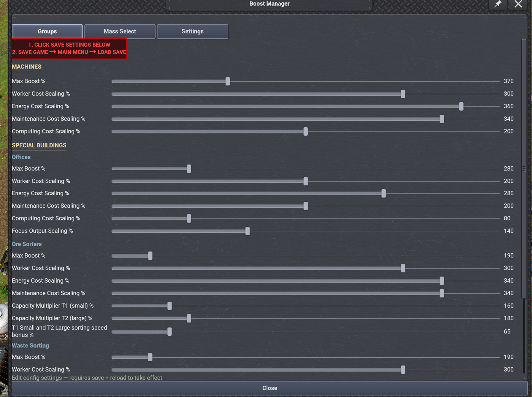Click Machines Computing Cost Scaling slider handle
This screenshot has height=397, width=532.
pyautogui.click(x=306, y=131)
